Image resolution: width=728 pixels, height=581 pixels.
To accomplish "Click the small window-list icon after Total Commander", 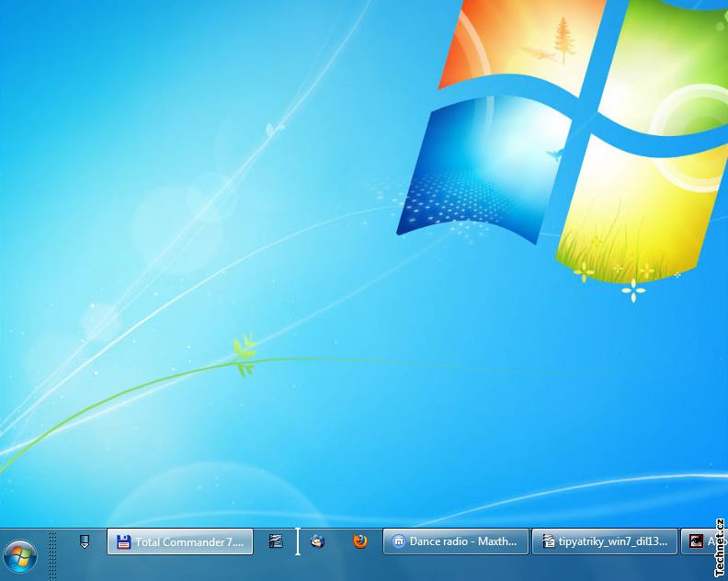I will [275, 541].
